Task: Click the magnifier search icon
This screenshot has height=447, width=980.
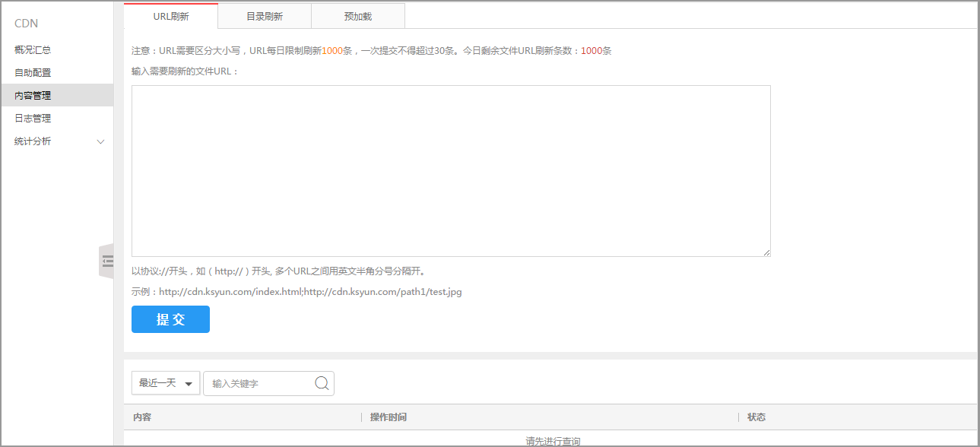Action: click(x=322, y=383)
